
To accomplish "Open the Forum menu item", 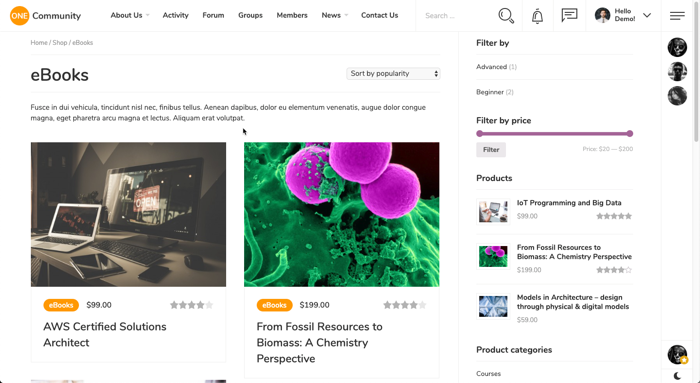I will tap(213, 15).
